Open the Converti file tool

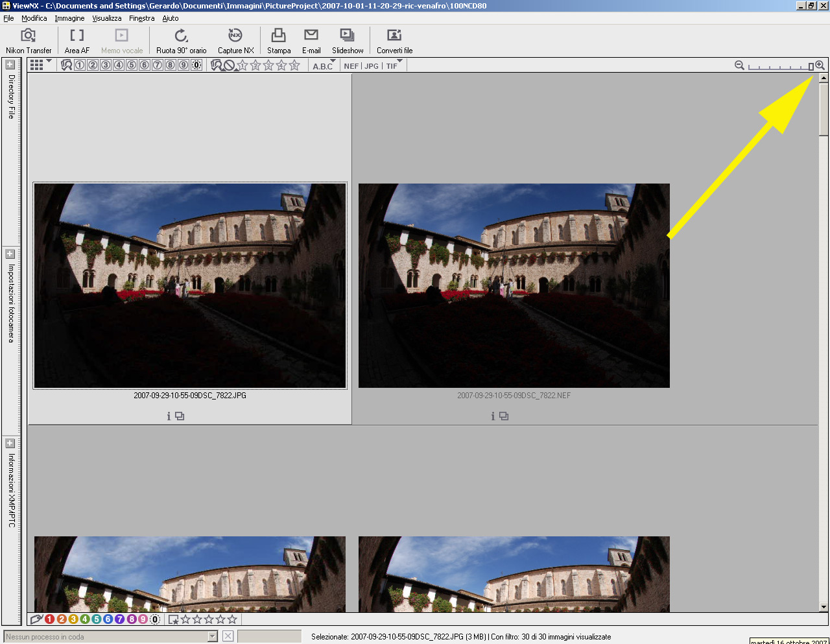[394, 41]
